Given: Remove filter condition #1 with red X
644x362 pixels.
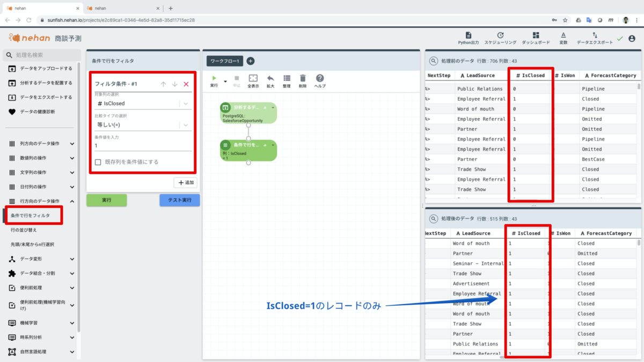Looking at the screenshot, I should click(x=186, y=84).
